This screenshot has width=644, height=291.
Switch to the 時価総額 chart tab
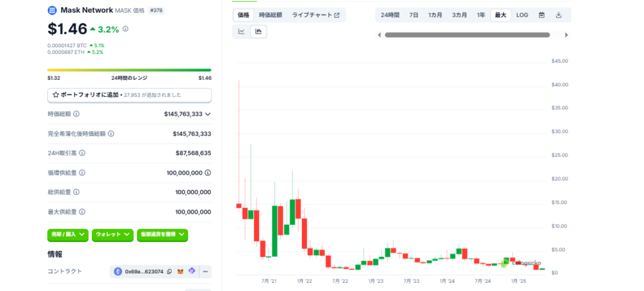(x=270, y=15)
